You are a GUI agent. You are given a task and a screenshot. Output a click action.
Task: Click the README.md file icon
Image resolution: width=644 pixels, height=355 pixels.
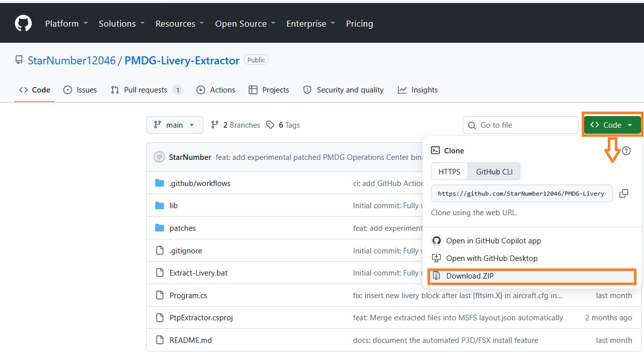pos(160,340)
